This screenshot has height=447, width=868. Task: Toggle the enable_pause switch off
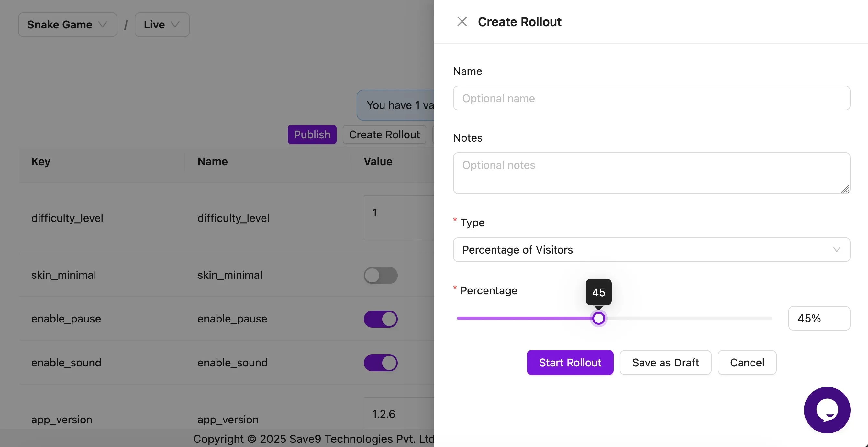[381, 319]
